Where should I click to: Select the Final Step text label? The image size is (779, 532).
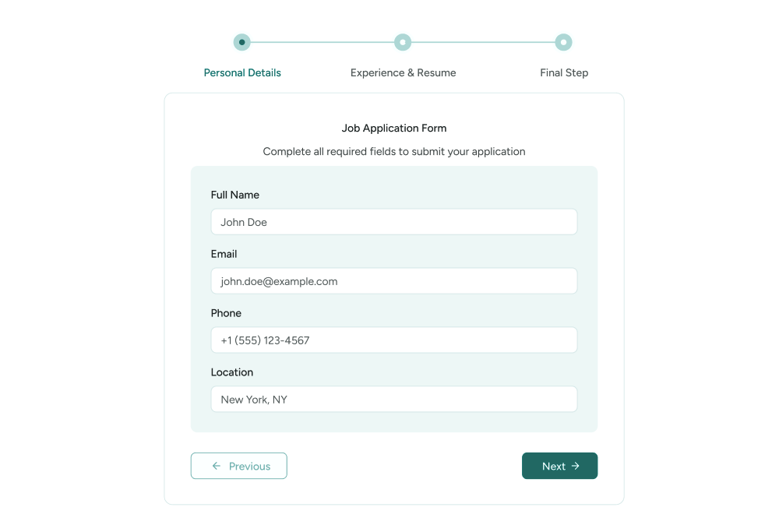point(564,72)
